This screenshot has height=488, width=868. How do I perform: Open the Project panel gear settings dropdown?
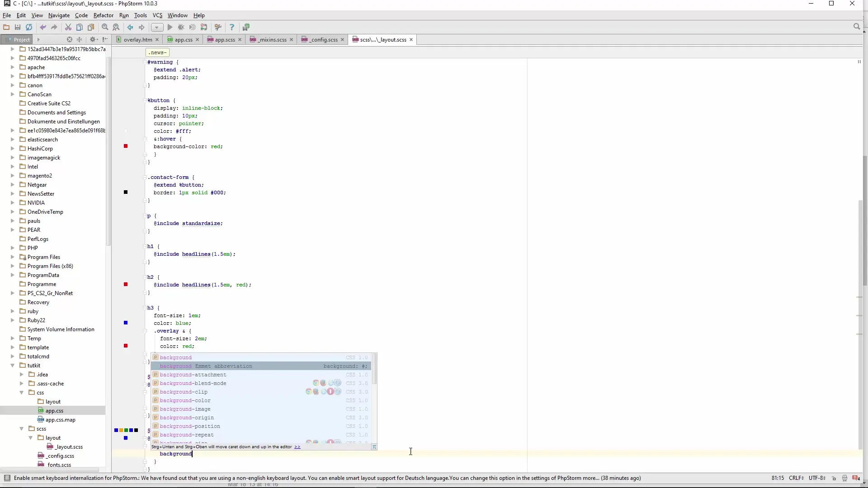click(94, 39)
